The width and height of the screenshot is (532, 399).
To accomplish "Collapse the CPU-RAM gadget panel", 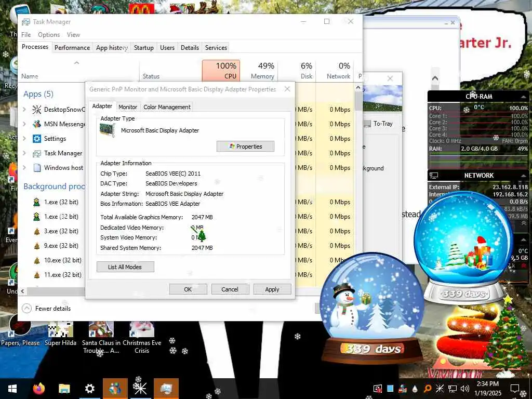I will click(x=523, y=97).
